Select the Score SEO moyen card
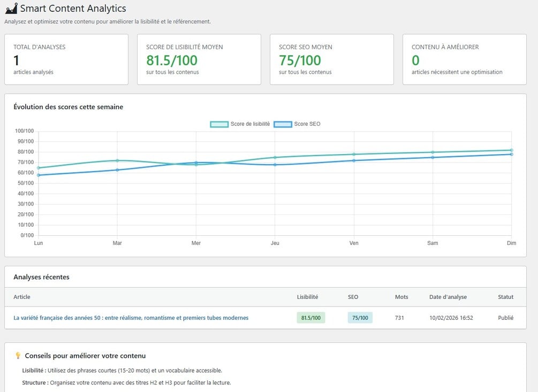Screen dimensions: 538x392 [x=332, y=59]
